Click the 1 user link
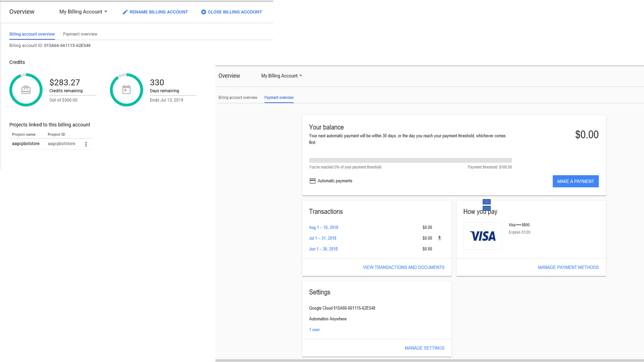The image size is (644, 362). click(314, 330)
